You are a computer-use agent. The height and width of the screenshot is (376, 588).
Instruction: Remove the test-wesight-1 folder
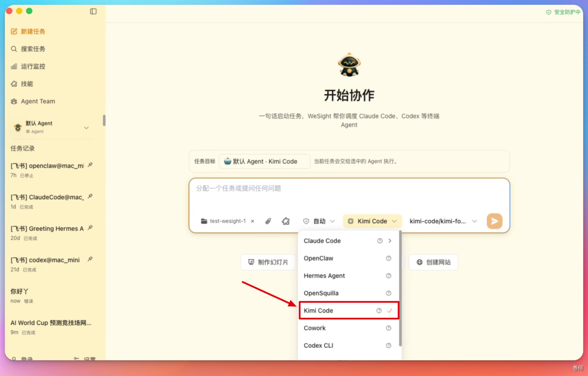pyautogui.click(x=253, y=221)
